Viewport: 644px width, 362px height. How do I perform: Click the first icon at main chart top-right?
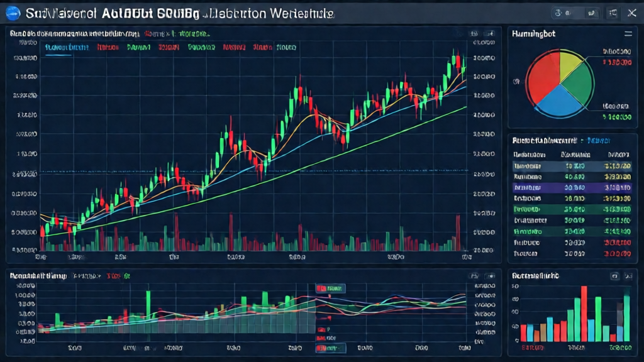[474, 34]
